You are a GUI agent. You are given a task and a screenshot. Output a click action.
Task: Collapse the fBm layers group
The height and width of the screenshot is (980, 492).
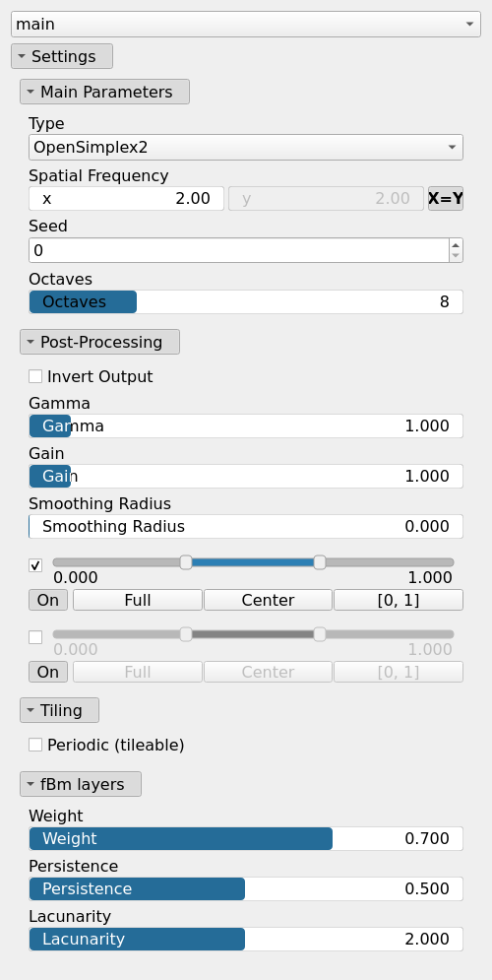[81, 784]
